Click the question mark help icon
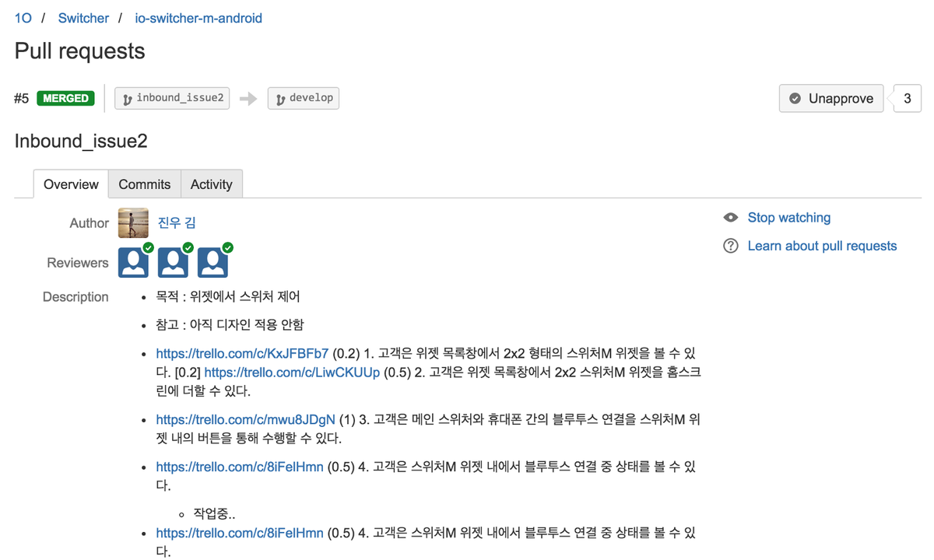Image resolution: width=934 pixels, height=560 pixels. point(730,246)
